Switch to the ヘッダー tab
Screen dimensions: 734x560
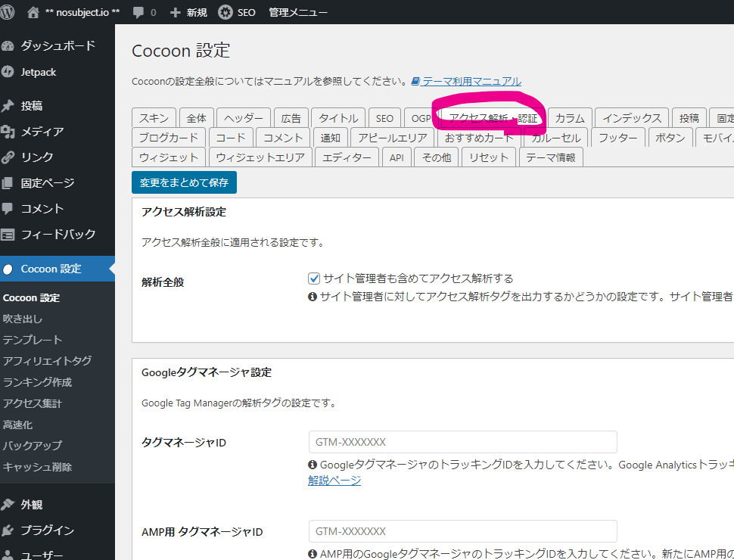pyautogui.click(x=244, y=117)
